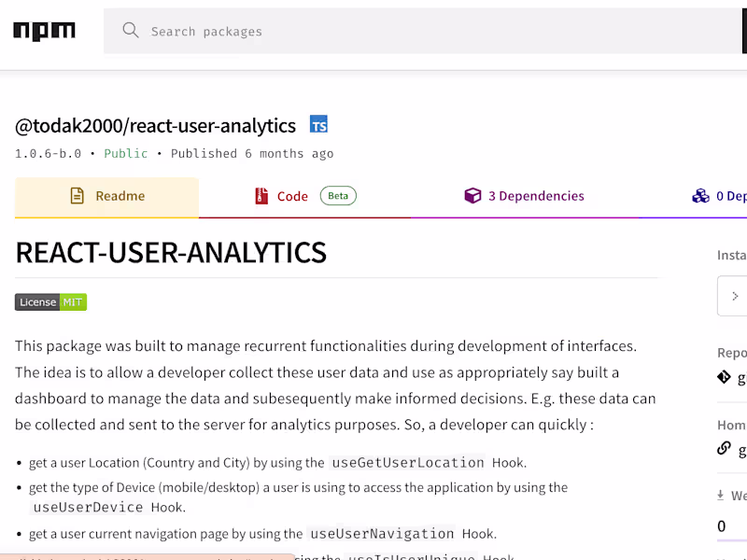The height and width of the screenshot is (560, 747).
Task: Click the homepage chain-link icon
Action: click(724, 448)
